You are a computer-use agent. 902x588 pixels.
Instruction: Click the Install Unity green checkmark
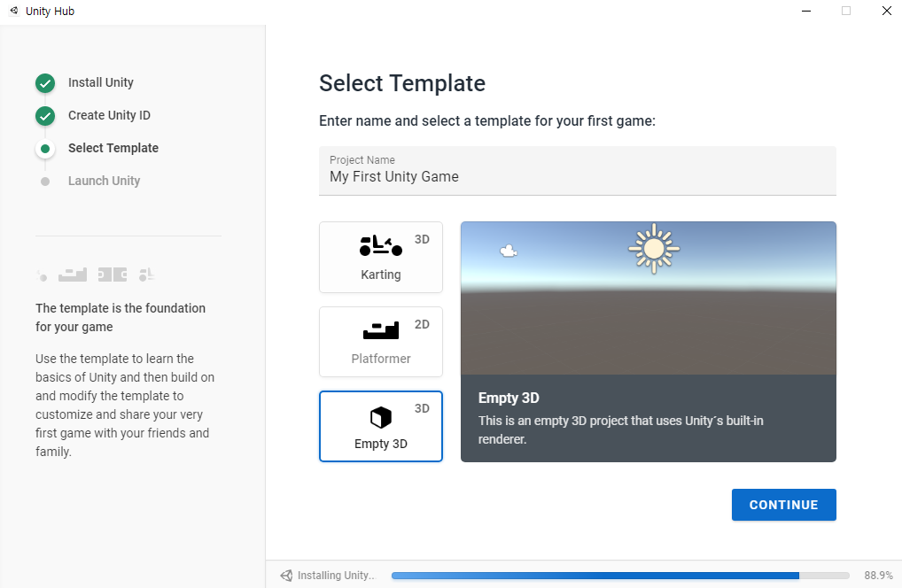coord(45,83)
